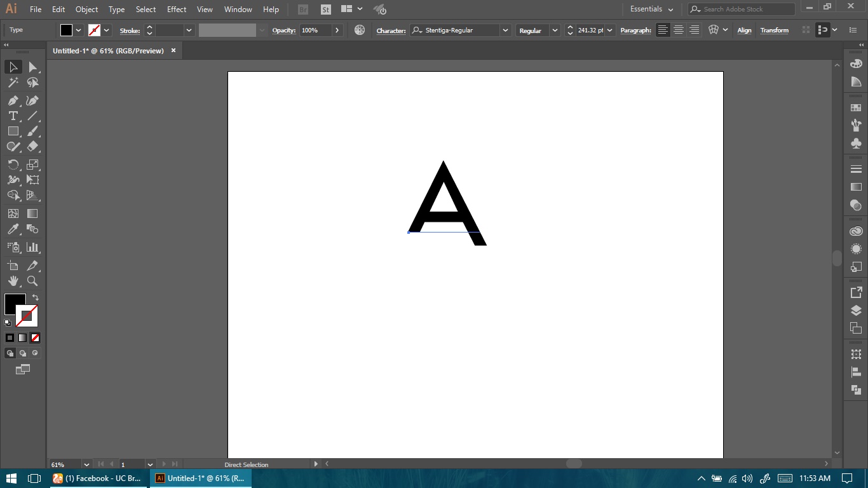Image resolution: width=868 pixels, height=488 pixels.
Task: Open the 61% zoom level dropdown
Action: (86, 464)
